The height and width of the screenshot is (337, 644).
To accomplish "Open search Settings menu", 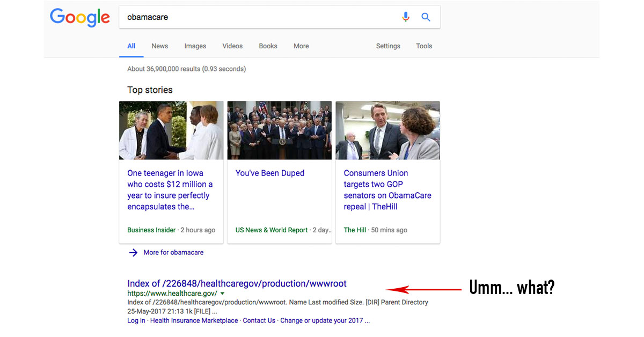I will coord(388,46).
